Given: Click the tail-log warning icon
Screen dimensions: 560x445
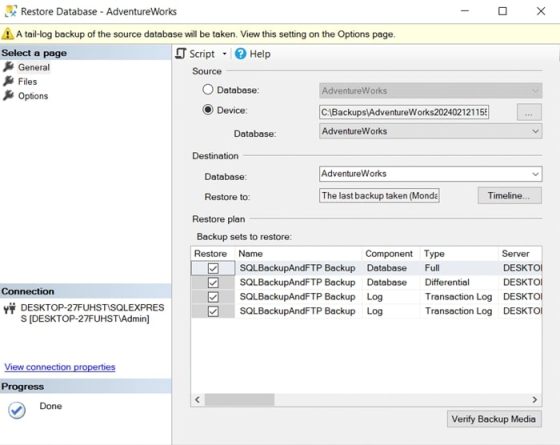Looking at the screenshot, I should (7, 34).
